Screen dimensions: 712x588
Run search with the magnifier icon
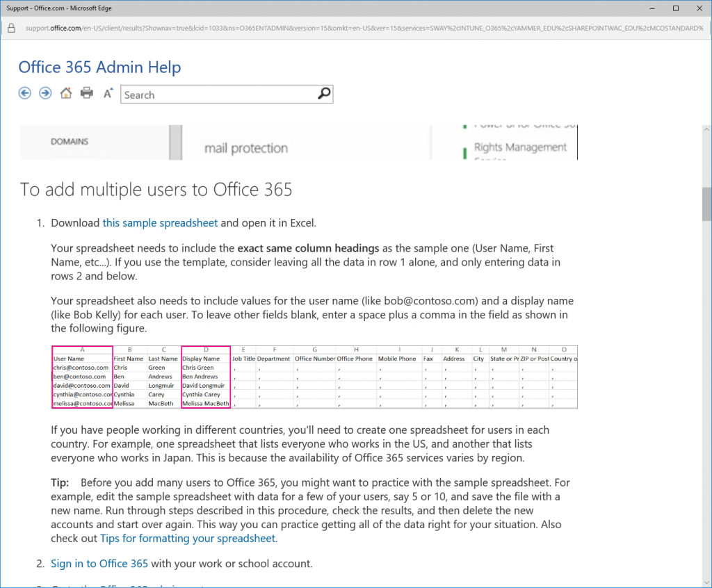(x=324, y=94)
